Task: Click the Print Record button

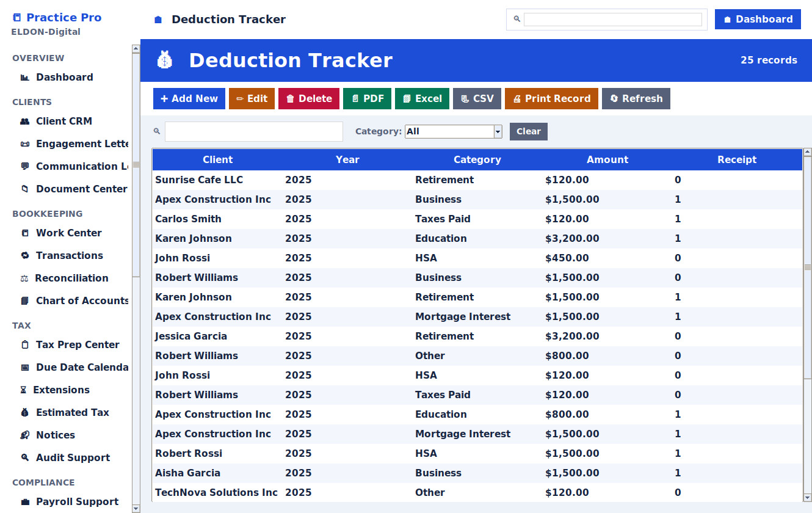Action: tap(551, 99)
